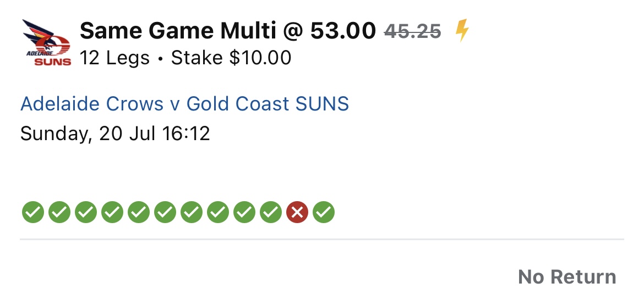Click the Sunday, 20 Jul 16:12 match time
Viewport: 644px width, 294px height.
(x=115, y=134)
